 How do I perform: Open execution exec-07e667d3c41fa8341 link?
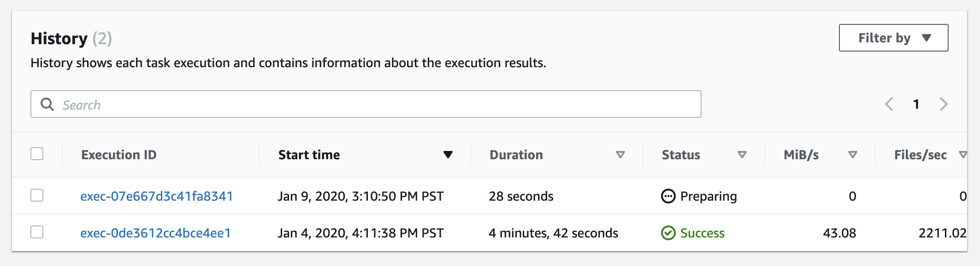click(157, 196)
